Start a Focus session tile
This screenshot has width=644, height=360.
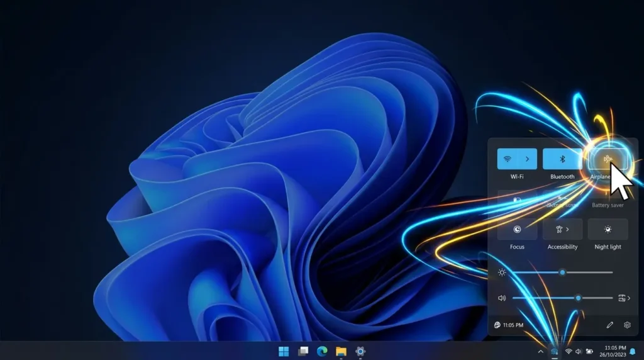517,229
